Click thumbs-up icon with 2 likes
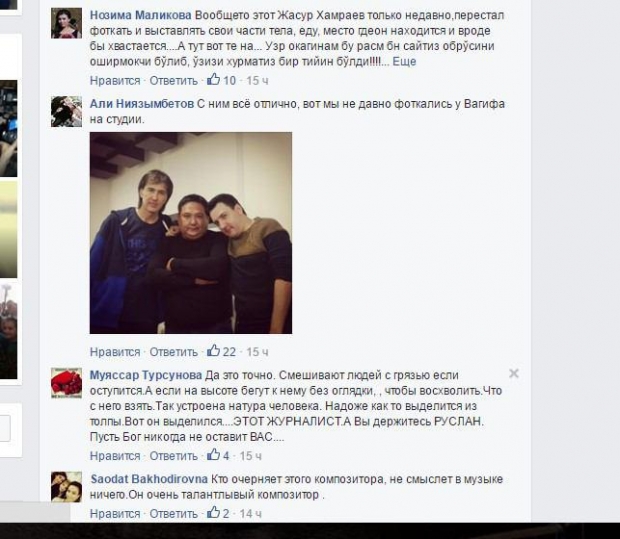The height and width of the screenshot is (539, 620). click(214, 513)
